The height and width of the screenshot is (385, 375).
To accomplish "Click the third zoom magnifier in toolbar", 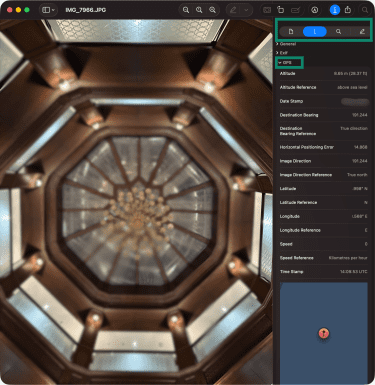I will click(x=212, y=10).
